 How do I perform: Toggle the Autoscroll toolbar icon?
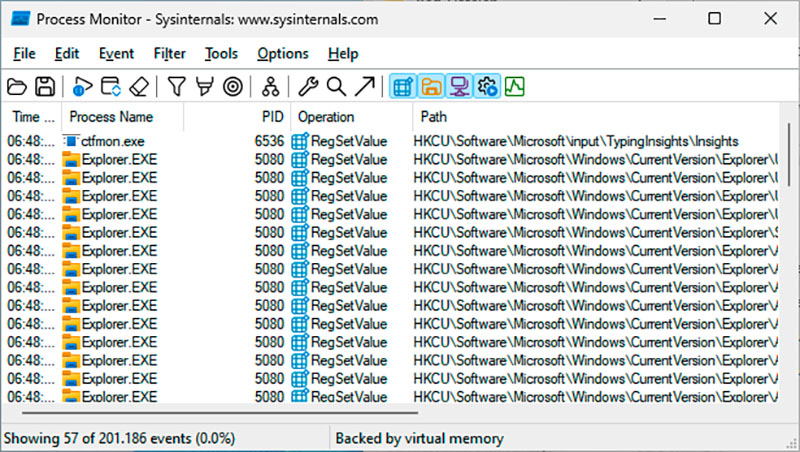[x=111, y=87]
